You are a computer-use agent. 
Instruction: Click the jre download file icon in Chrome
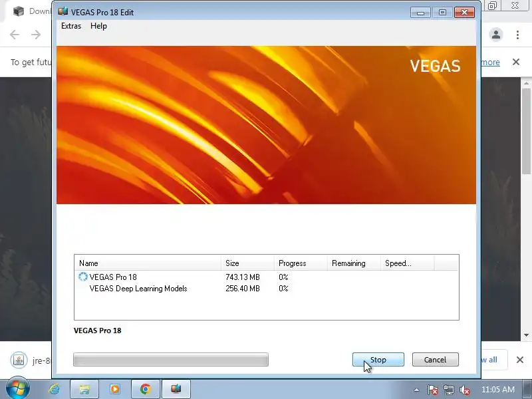tap(19, 360)
